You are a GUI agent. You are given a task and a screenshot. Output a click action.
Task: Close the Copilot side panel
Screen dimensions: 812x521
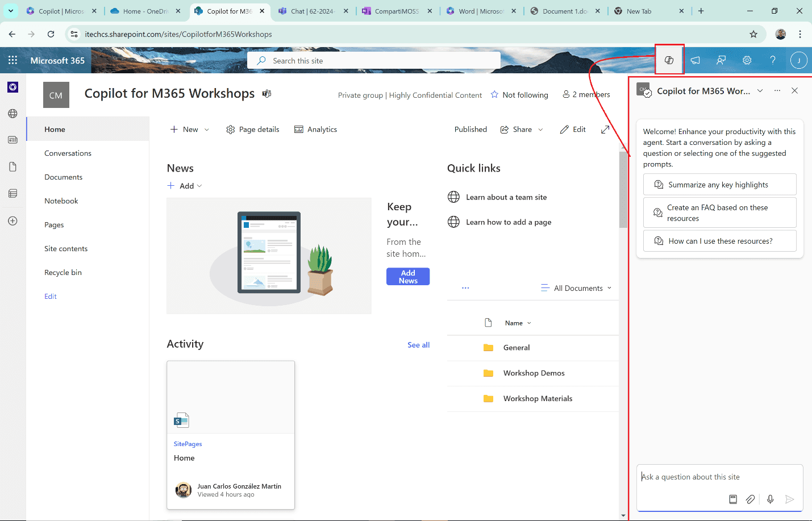coord(794,91)
